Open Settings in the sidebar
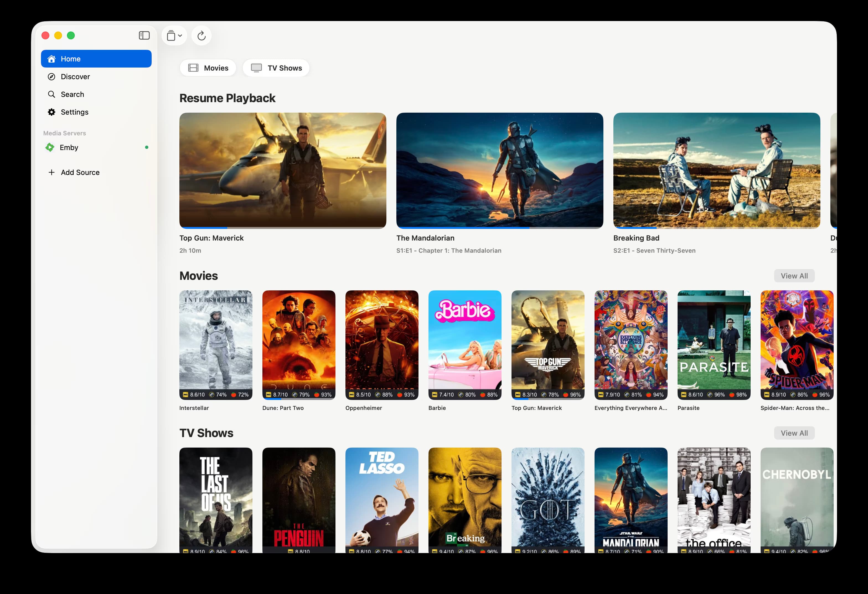868x594 pixels. tap(96, 112)
